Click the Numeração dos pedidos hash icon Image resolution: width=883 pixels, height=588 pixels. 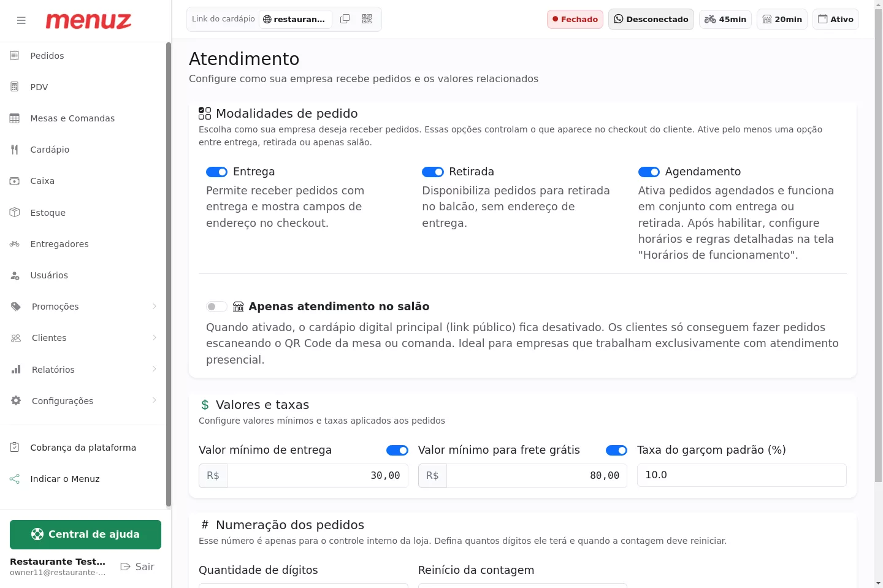[x=205, y=525]
